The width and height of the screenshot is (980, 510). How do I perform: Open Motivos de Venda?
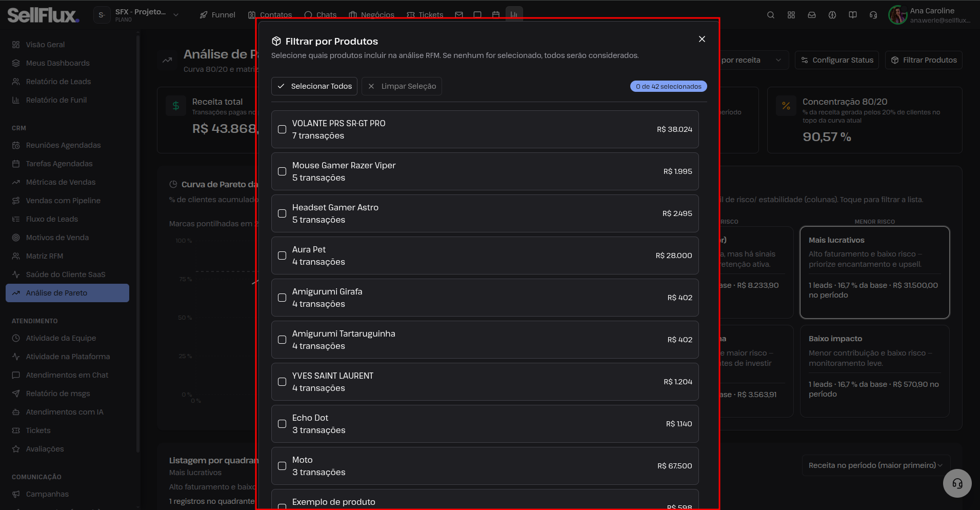[x=67, y=238]
